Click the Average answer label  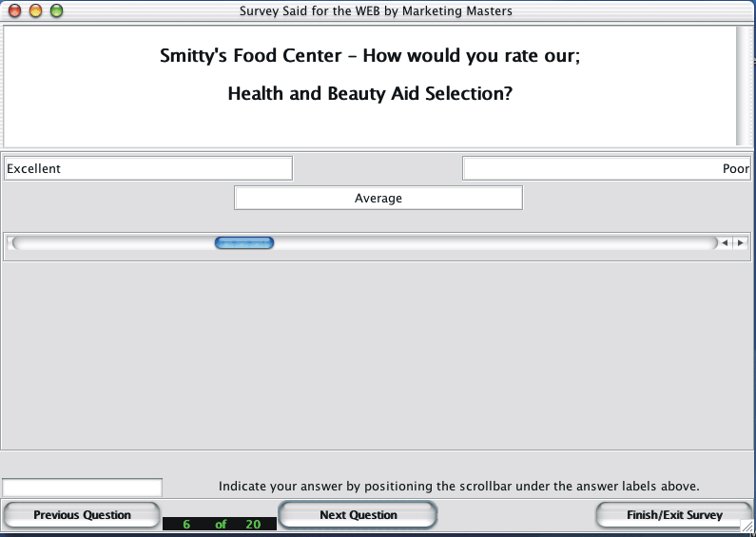tap(378, 198)
